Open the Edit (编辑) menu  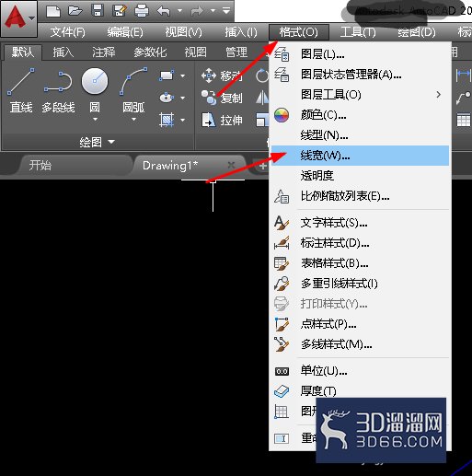125,32
